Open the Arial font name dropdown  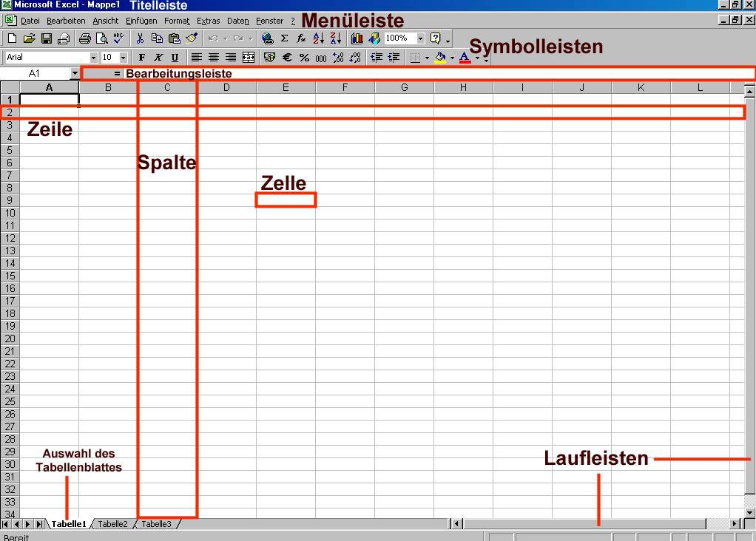click(x=94, y=58)
